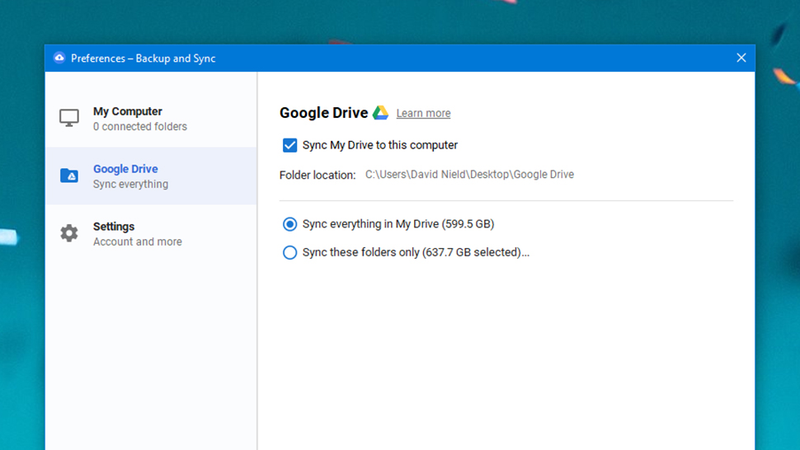The image size is (800, 450).
Task: Click the Backup and Sync cloud icon in title bar
Action: (x=59, y=58)
